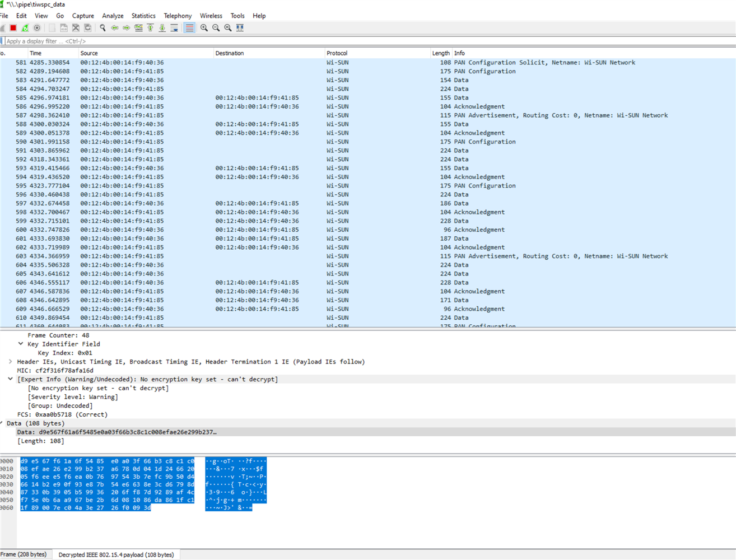Go forward in packet history arrow
Screen dimensions: 736x560
pos(127,28)
